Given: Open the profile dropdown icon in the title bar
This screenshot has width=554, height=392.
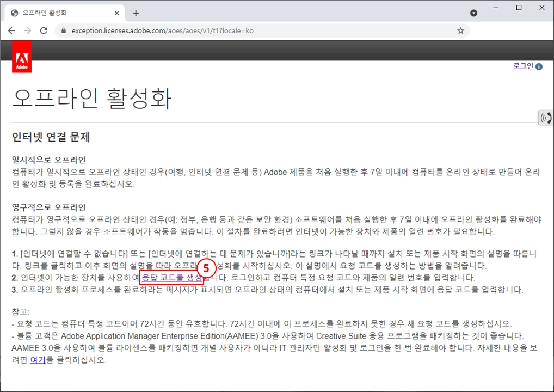Looking at the screenshot, I should 474,13.
